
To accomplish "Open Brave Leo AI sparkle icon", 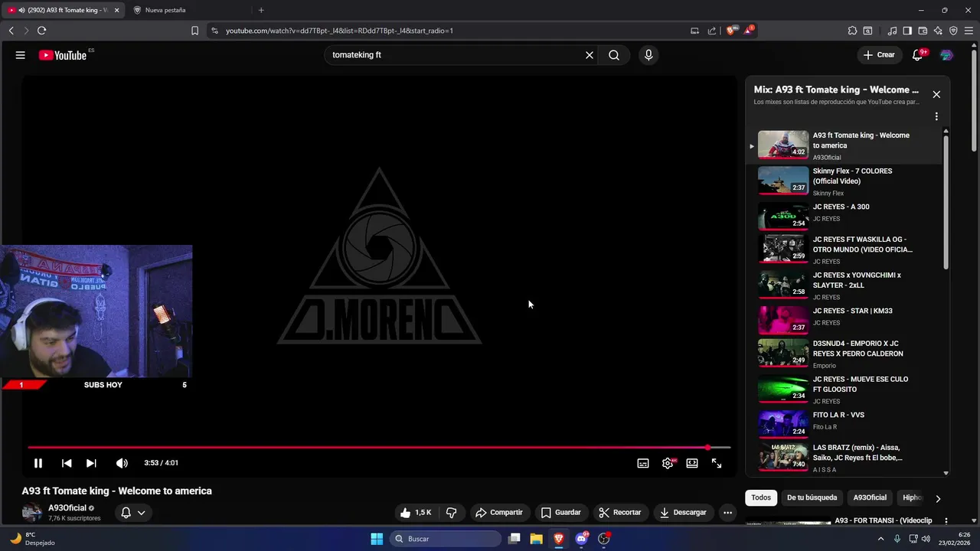I will [x=938, y=31].
